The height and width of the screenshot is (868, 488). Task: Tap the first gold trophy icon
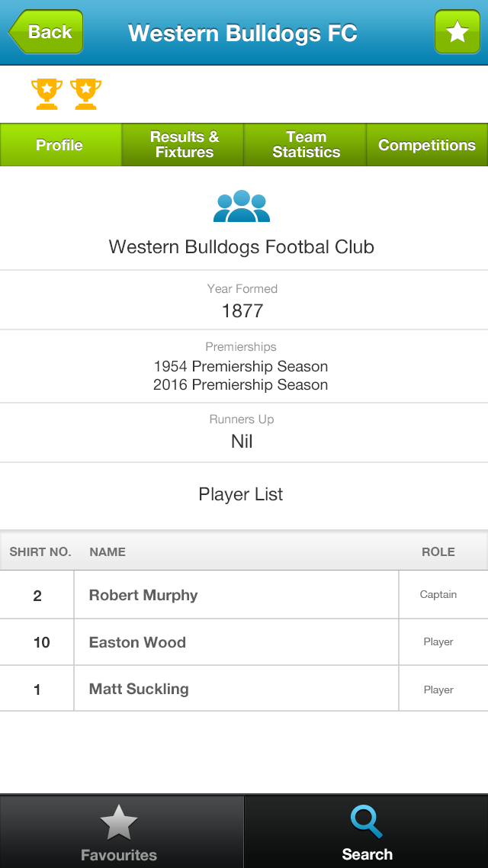click(47, 94)
